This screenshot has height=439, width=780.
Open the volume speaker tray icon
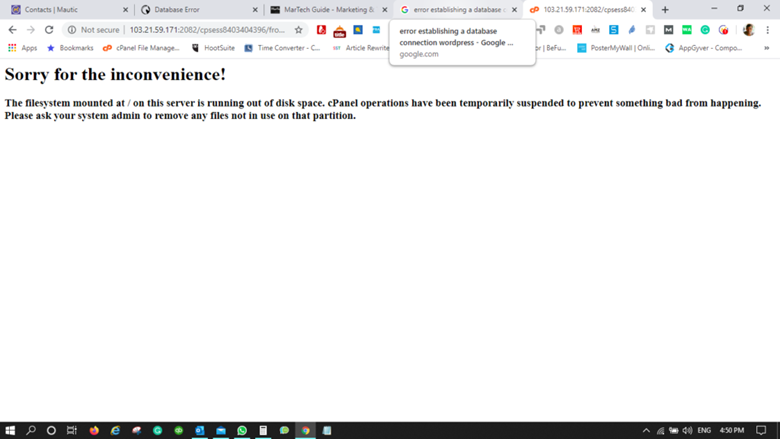pyautogui.click(x=687, y=430)
